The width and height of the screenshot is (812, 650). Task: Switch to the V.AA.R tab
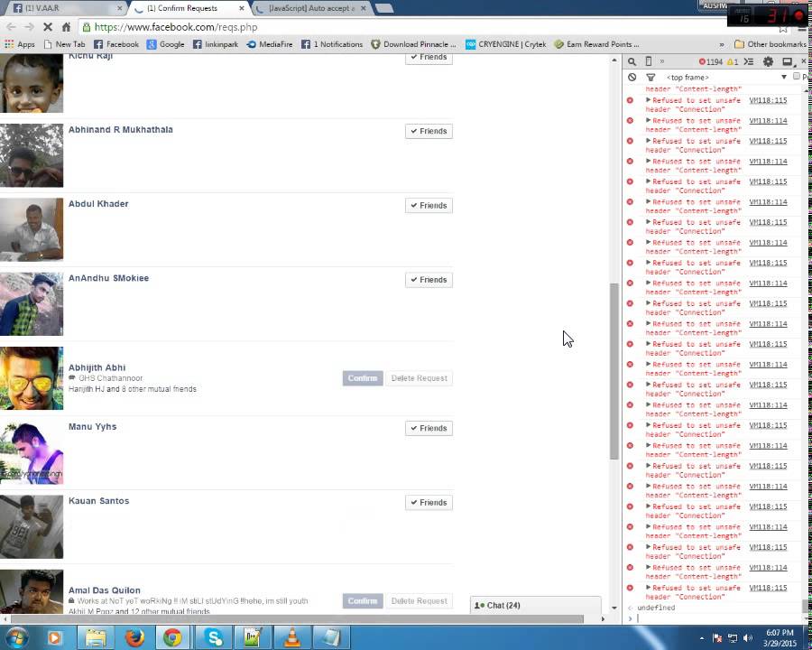(68, 8)
